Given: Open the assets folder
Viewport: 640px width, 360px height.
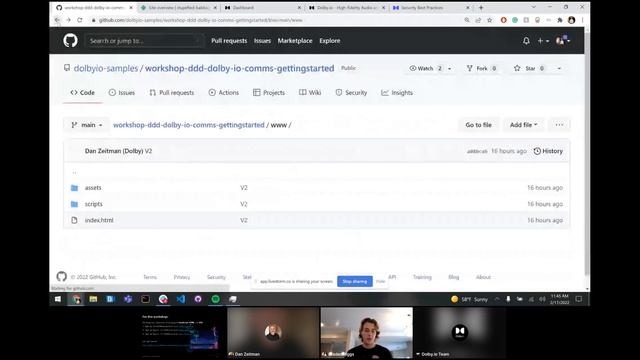Looking at the screenshot, I should pyautogui.click(x=93, y=188).
